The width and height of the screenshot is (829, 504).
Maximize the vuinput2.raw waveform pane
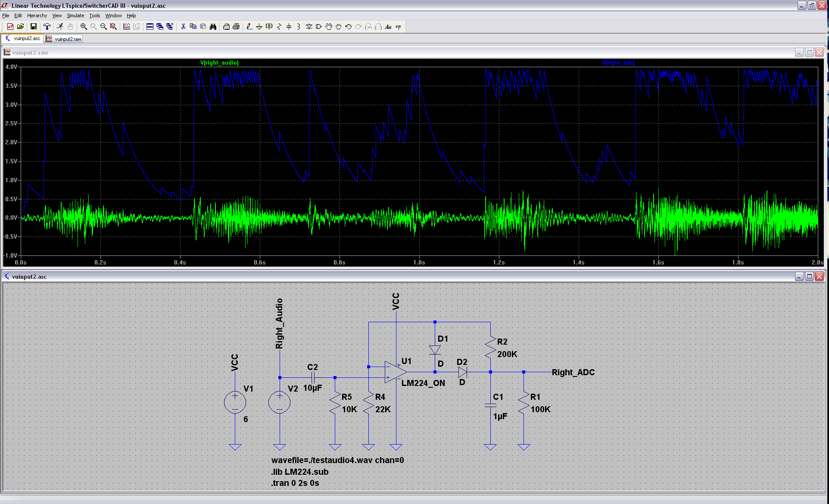point(809,53)
